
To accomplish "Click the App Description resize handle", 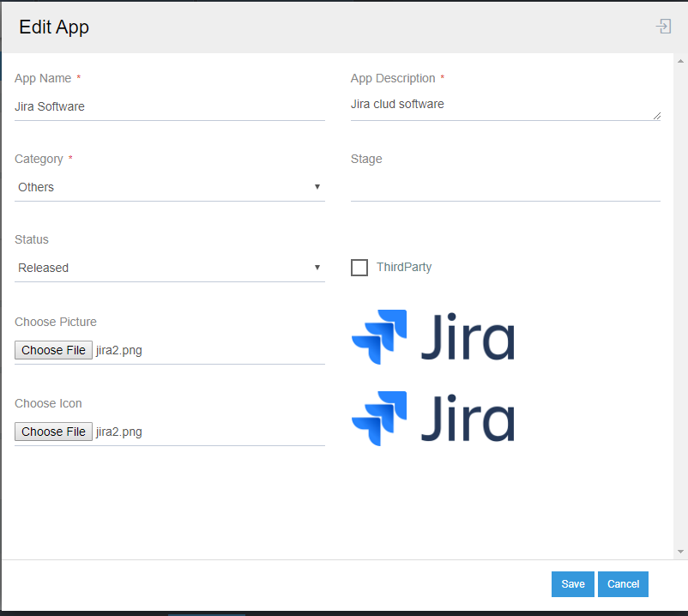I will pyautogui.click(x=657, y=116).
